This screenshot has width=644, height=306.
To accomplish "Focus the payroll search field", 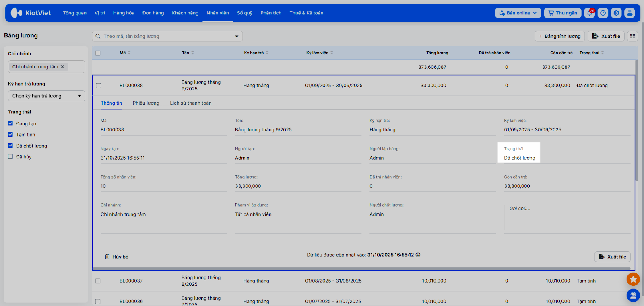I will (x=167, y=36).
